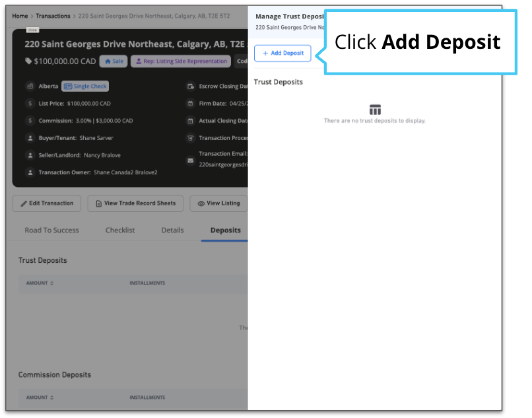
Task: Open the Transactions breadcrumb link
Action: 53,16
